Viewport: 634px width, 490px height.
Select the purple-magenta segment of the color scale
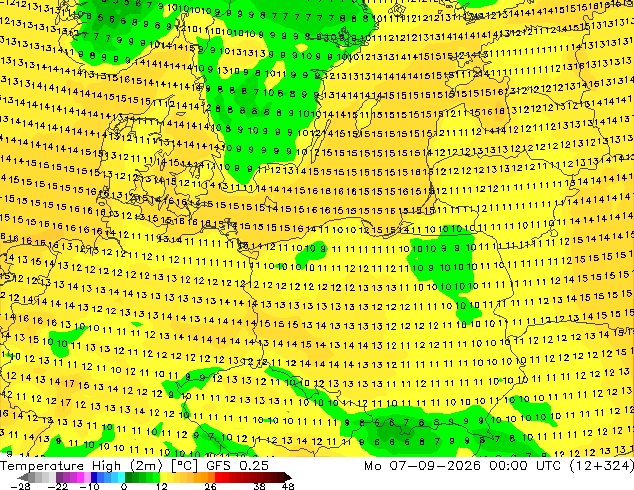click(73, 477)
